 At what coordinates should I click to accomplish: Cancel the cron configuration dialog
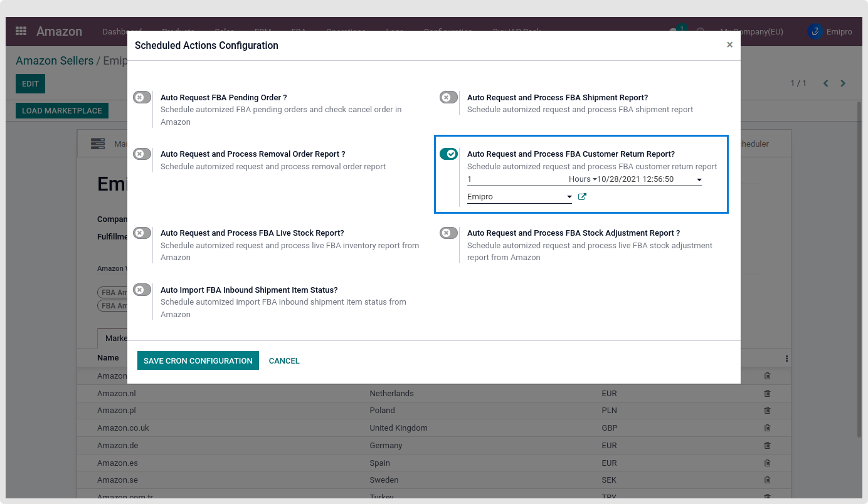(284, 360)
